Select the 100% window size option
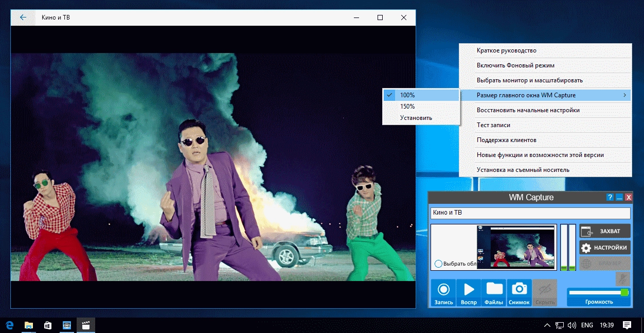The width and height of the screenshot is (644, 333). point(421,95)
